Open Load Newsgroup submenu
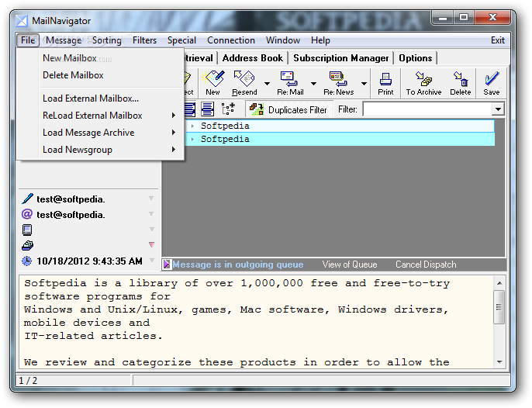Screen dimensions: 532x408 (101, 150)
